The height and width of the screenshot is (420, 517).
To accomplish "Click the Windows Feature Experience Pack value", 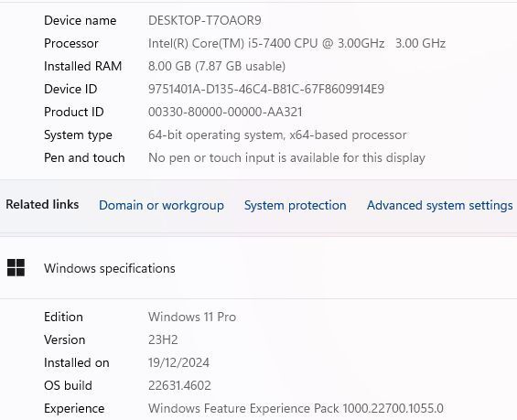I will pos(296,408).
